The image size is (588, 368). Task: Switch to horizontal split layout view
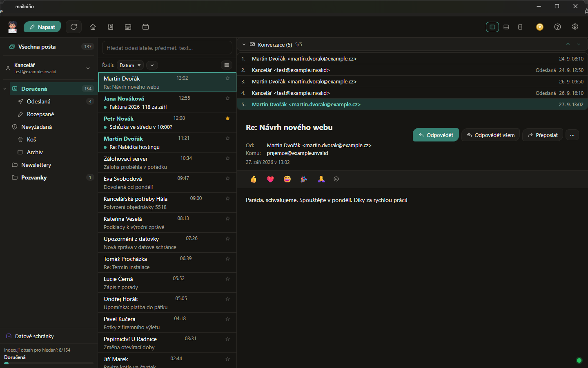[506, 27]
